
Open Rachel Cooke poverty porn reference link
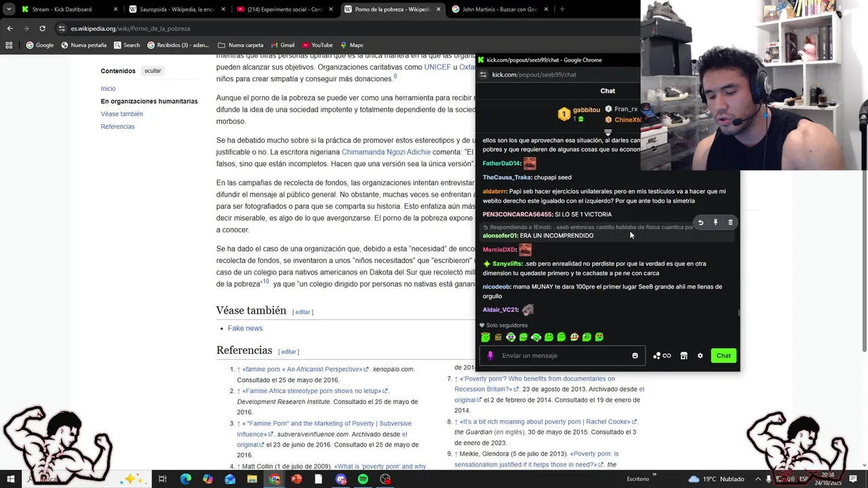click(549, 422)
